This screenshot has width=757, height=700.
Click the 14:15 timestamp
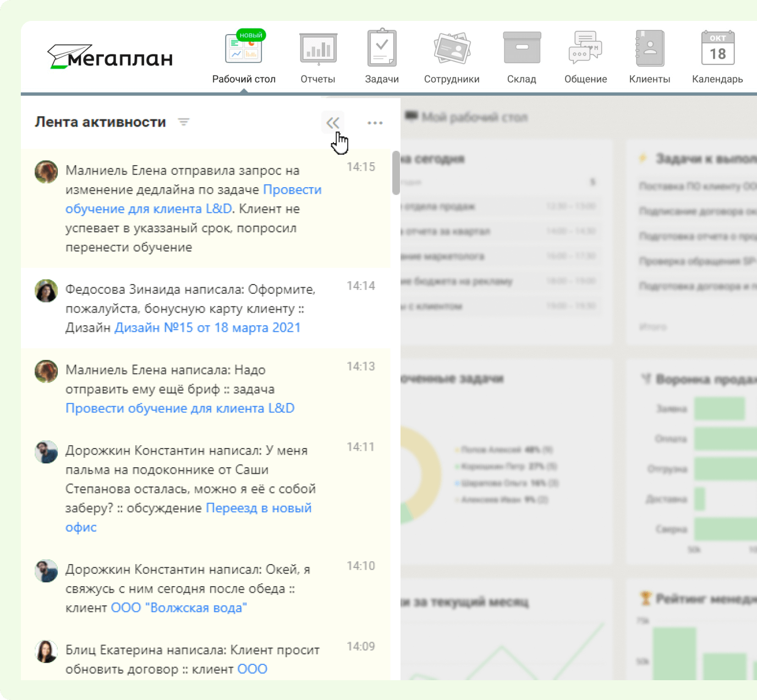[x=361, y=167]
